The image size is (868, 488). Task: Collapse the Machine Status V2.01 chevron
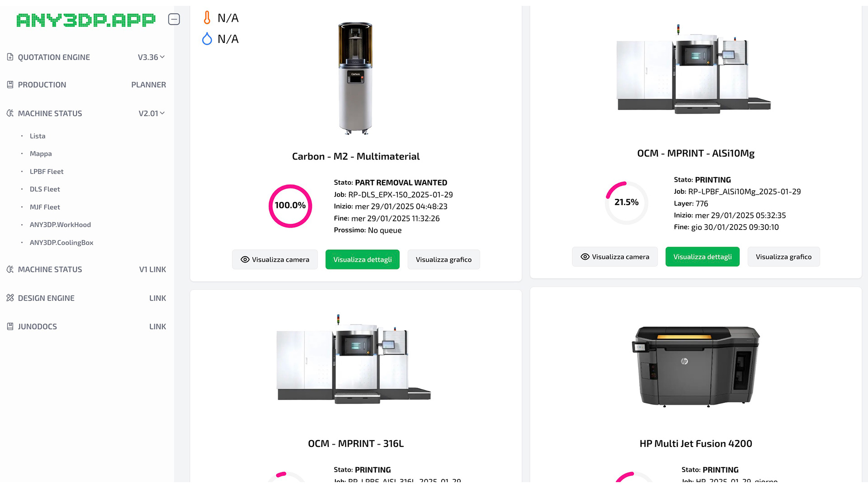click(162, 113)
